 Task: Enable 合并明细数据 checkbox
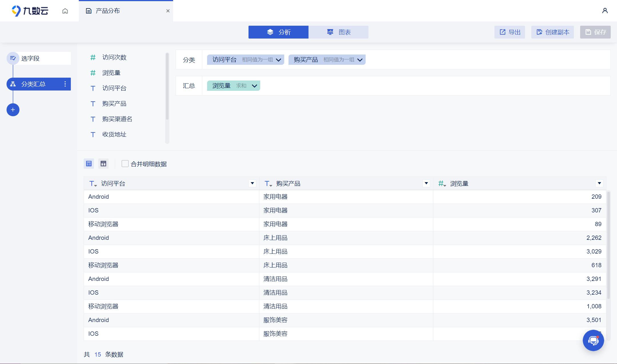coord(125,164)
